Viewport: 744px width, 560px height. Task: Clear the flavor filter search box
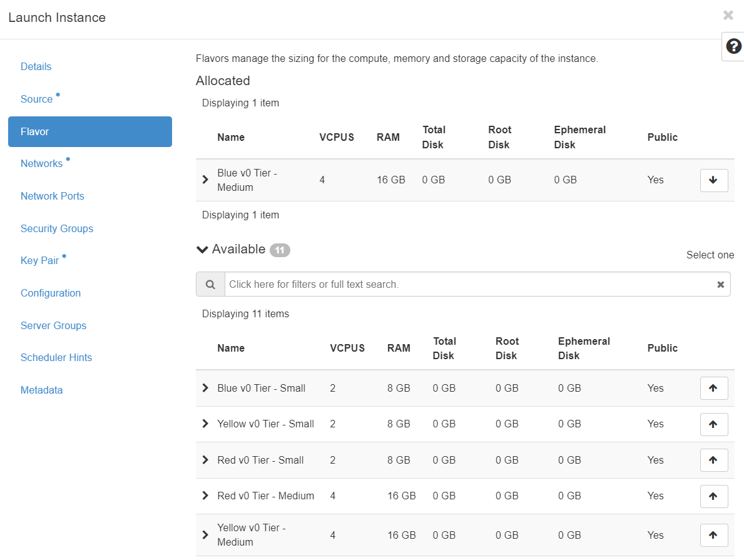[x=720, y=284]
